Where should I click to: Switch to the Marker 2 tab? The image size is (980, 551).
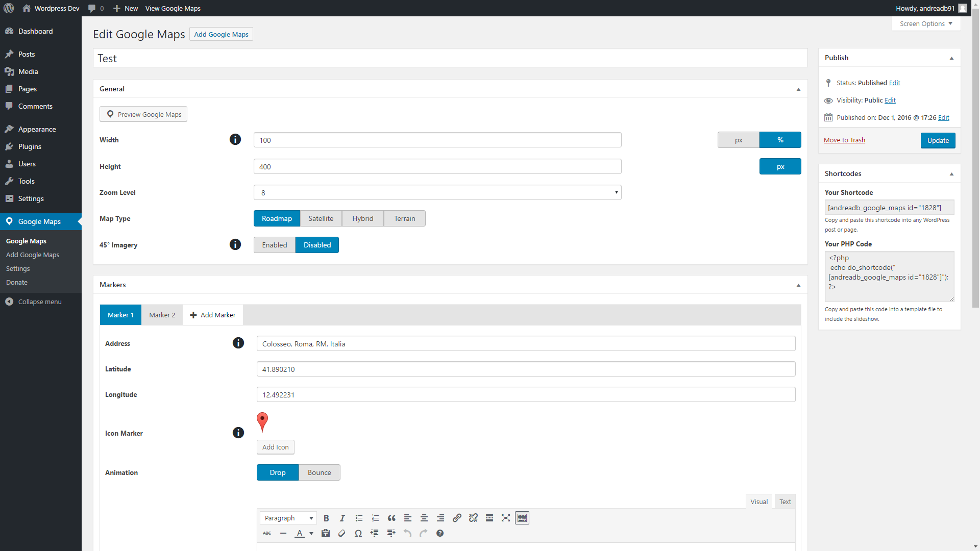click(162, 315)
